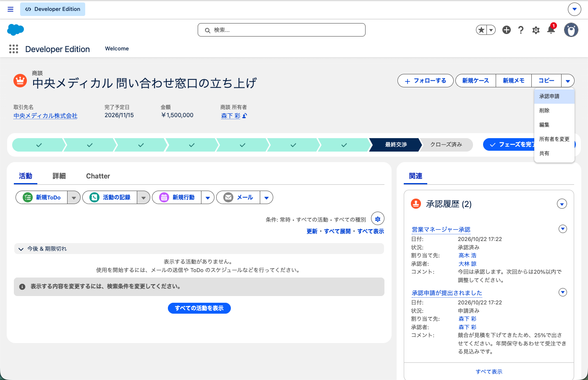Open the user avatar profile menu
Screen dimensions: 588x380
(571, 30)
